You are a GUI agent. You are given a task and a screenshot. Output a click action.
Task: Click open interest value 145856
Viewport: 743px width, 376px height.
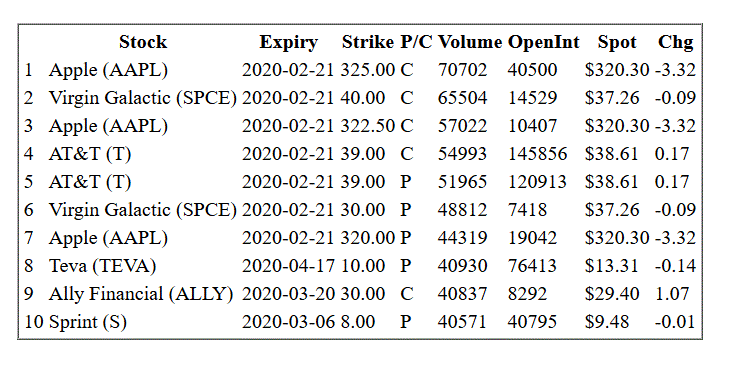click(x=537, y=154)
